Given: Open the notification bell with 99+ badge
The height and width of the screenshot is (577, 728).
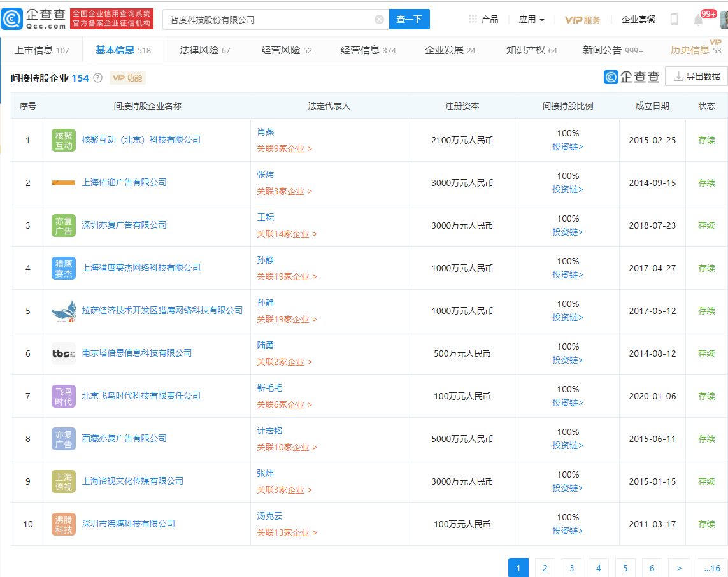Looking at the screenshot, I should pos(699,20).
